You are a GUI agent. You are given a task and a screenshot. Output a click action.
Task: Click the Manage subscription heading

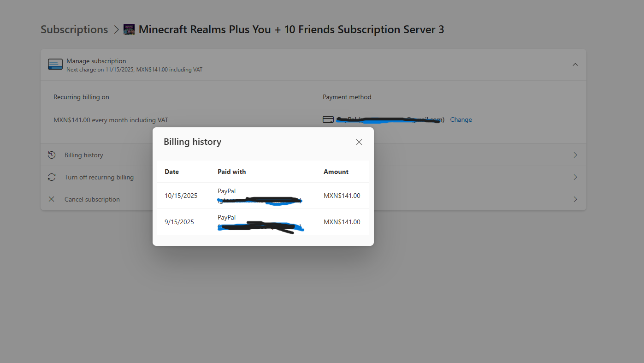click(96, 61)
